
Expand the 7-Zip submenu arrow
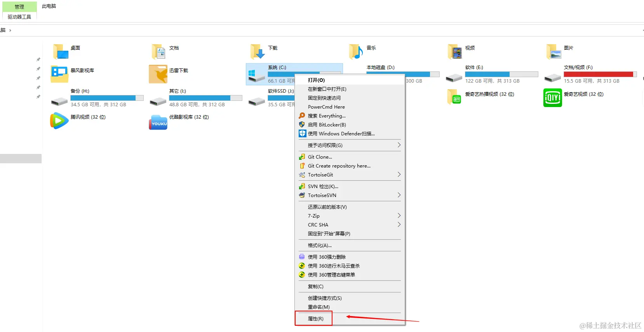click(399, 216)
